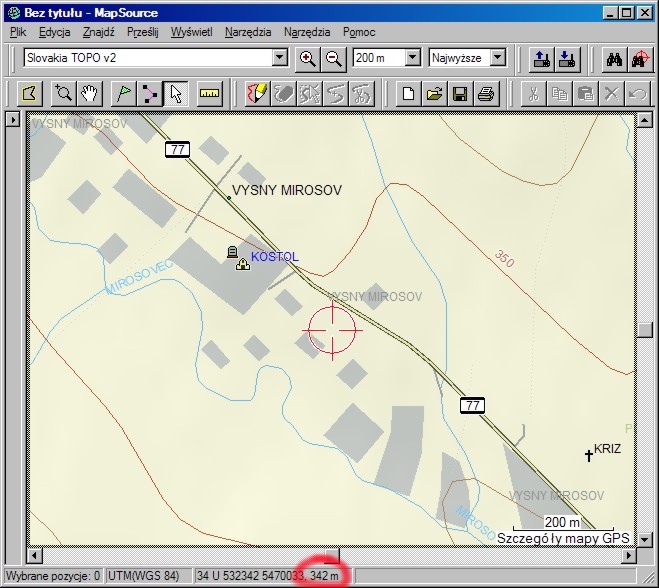Click the zoom in magnifier button

(308, 58)
